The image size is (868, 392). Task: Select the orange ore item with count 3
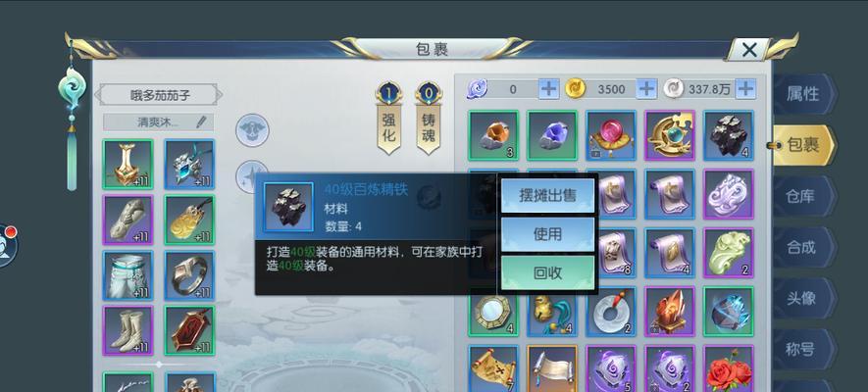click(x=493, y=135)
